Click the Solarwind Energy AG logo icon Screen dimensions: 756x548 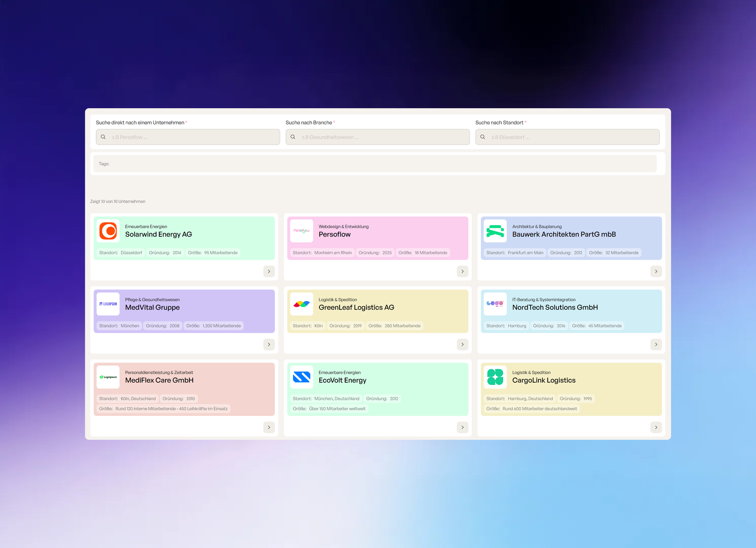(108, 231)
